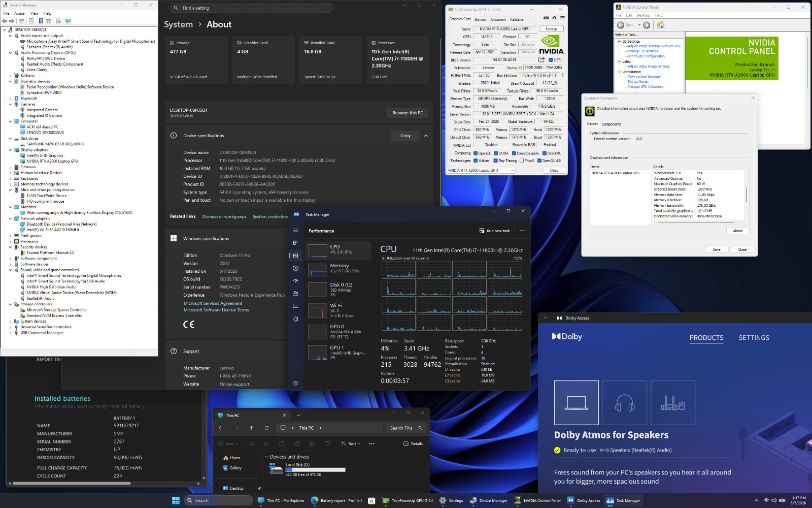The height and width of the screenshot is (508, 812).
Task: Open Details list icon in Task Manager
Action: (296, 306)
